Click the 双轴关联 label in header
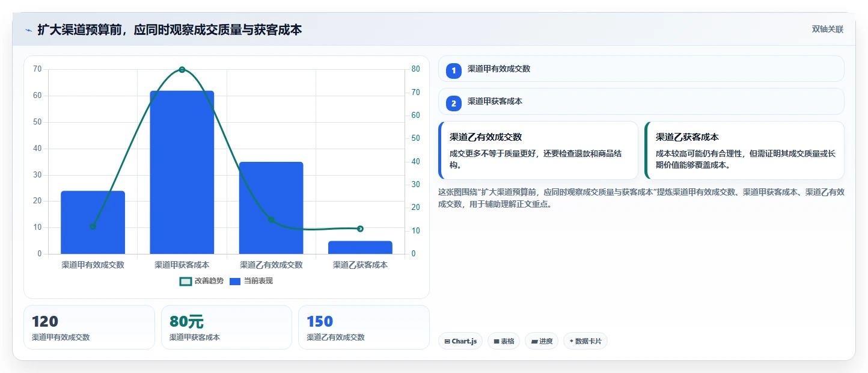 (x=828, y=29)
